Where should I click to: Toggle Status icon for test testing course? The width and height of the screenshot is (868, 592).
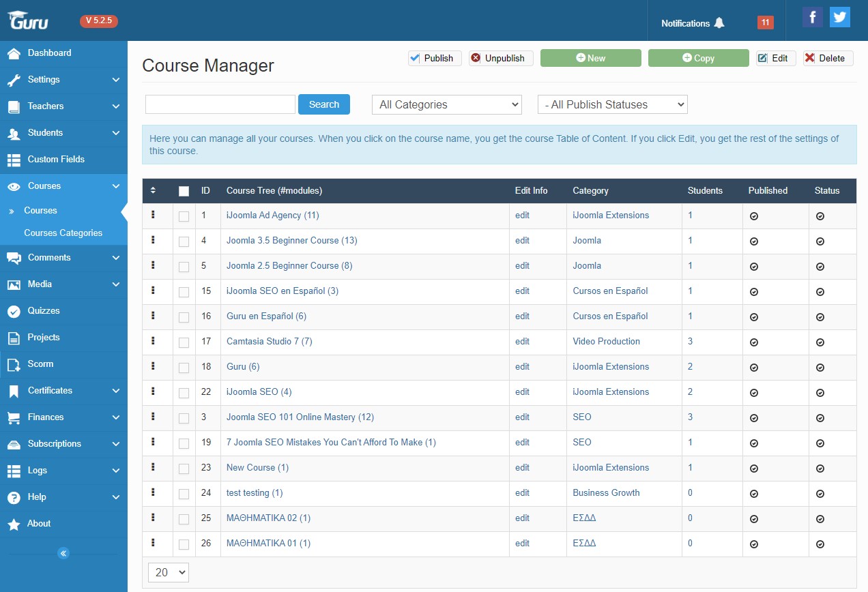coord(820,494)
